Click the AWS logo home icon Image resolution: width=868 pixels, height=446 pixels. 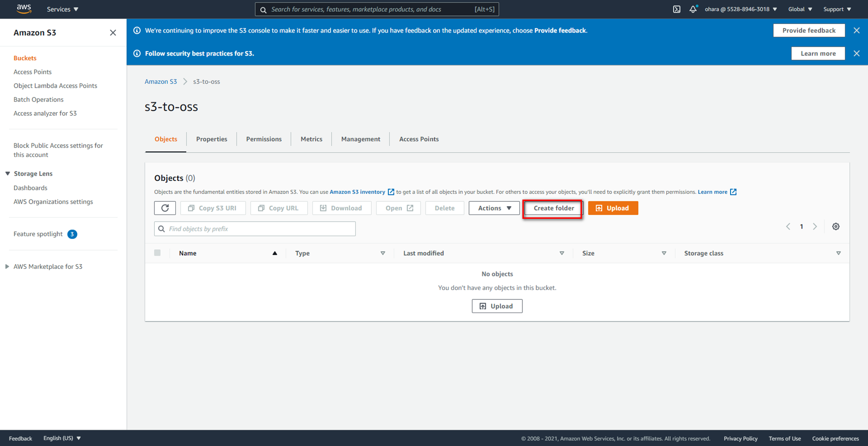[x=24, y=9]
